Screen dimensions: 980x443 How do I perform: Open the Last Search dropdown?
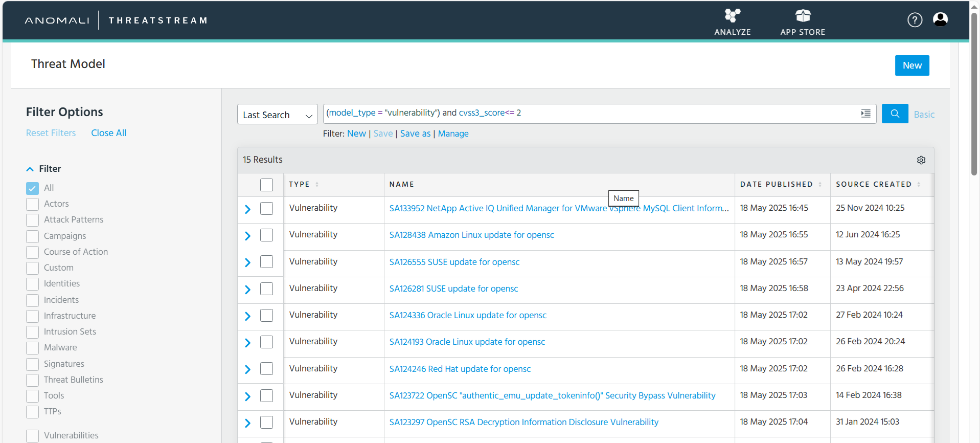tap(277, 114)
